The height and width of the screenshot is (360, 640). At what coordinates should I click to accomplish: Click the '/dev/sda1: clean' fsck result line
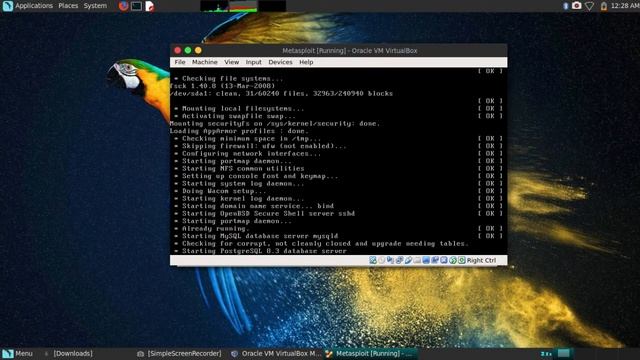[281, 93]
